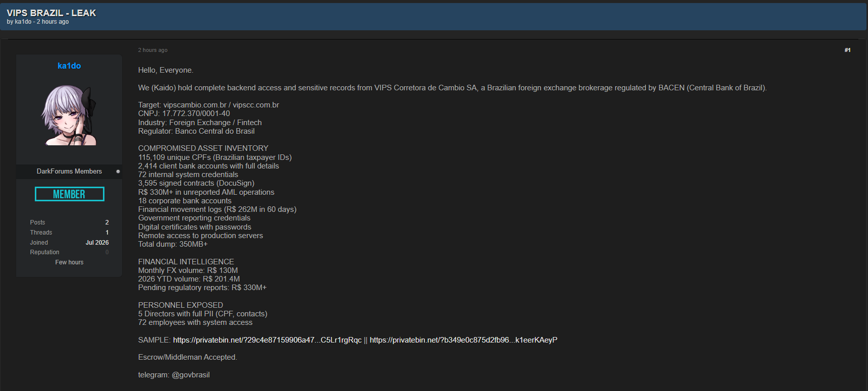
Task: Click the '5 Directors with full PII' line
Action: (203, 314)
